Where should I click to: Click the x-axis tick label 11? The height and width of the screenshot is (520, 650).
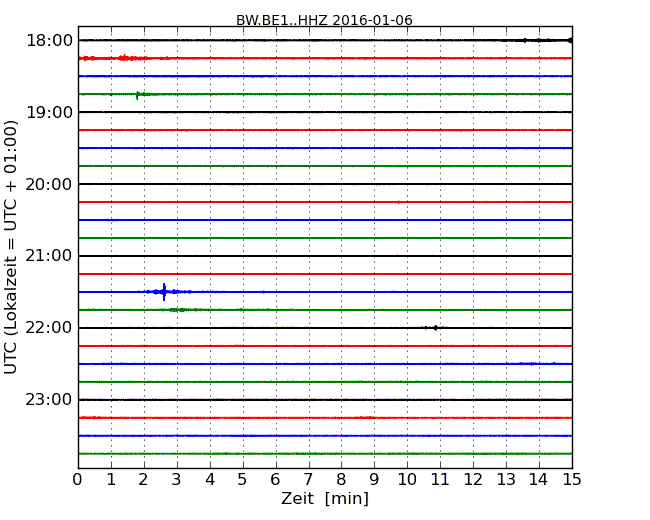[x=440, y=480]
